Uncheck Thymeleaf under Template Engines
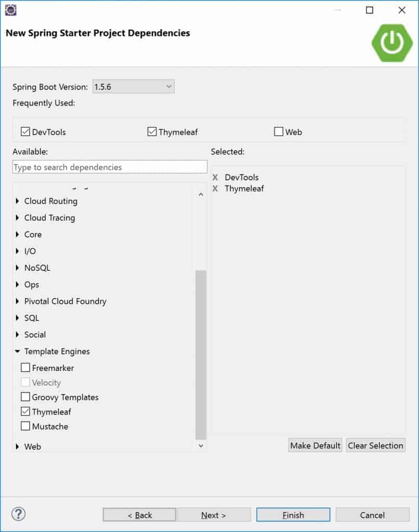The image size is (419, 532). click(x=25, y=411)
